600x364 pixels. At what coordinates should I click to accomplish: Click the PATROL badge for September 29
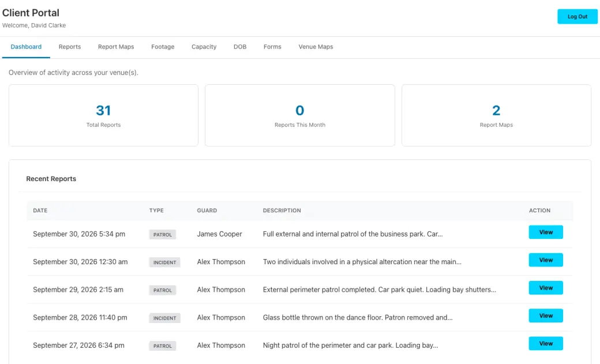tap(163, 291)
